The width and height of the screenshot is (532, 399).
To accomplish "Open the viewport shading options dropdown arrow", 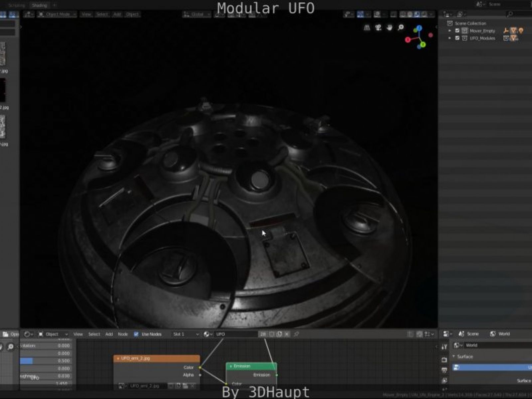I will 432,14.
